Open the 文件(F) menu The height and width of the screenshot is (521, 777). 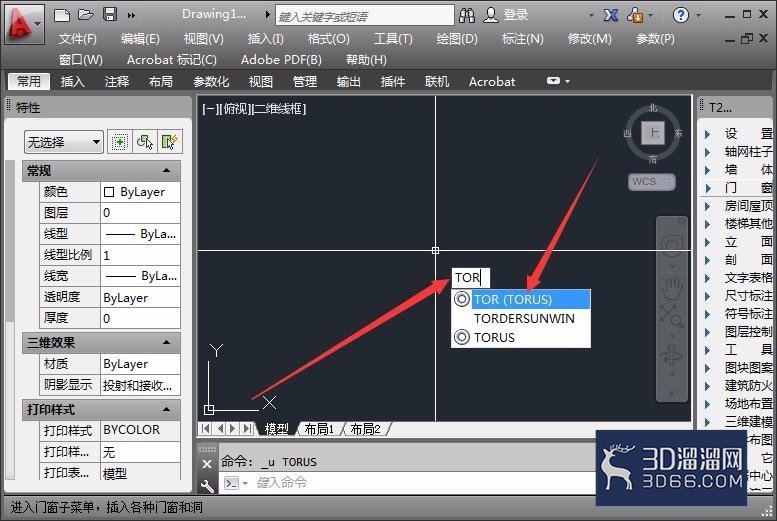click(77, 39)
